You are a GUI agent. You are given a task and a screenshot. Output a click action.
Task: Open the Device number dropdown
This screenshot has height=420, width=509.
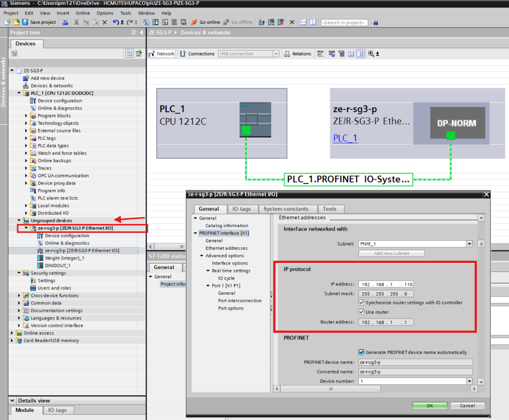click(x=470, y=381)
